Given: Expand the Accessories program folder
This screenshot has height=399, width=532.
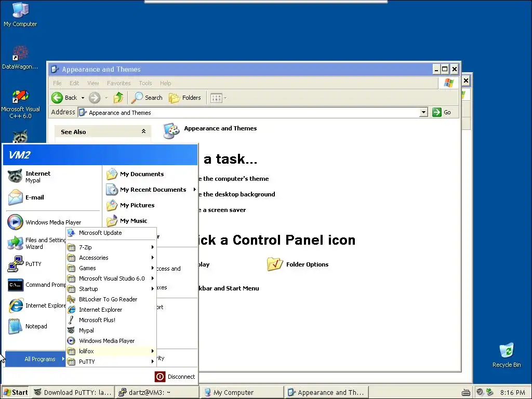Looking at the screenshot, I should (111, 258).
